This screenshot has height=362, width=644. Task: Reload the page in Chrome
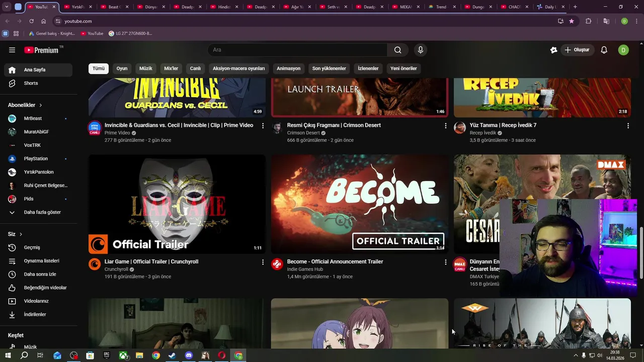[x=31, y=21]
